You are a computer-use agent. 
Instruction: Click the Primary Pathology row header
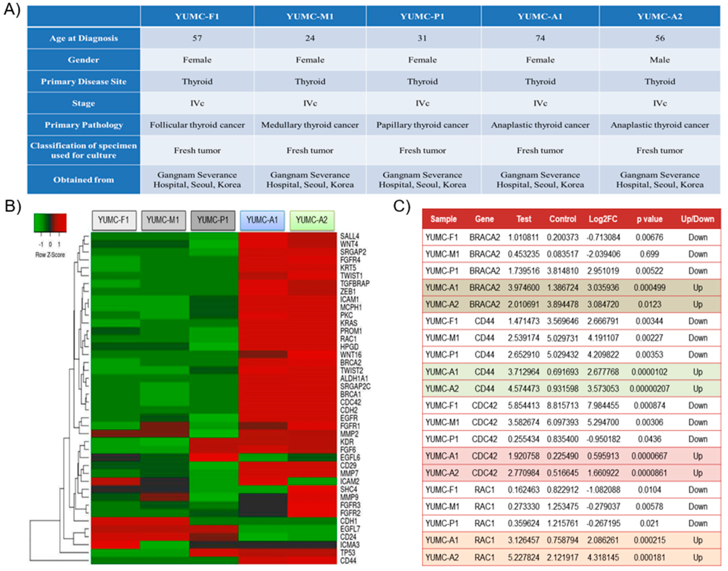(x=84, y=125)
